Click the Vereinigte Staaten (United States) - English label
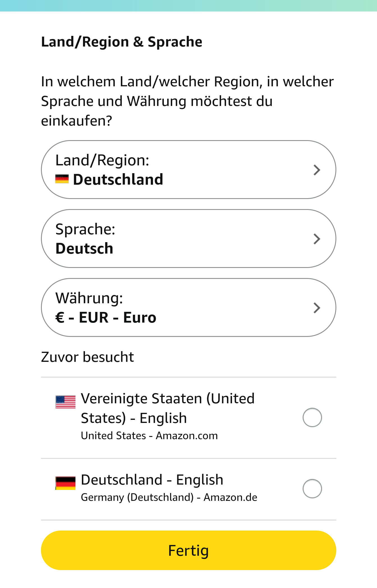 pos(167,408)
